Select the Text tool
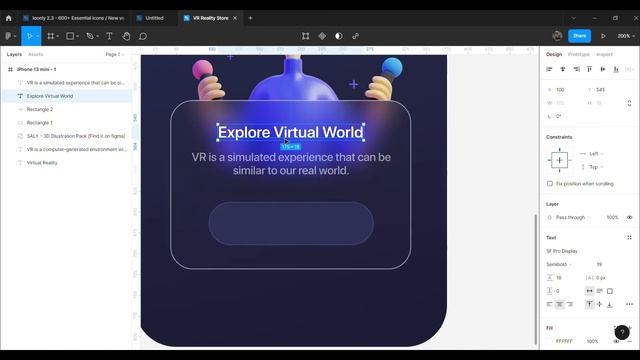Image resolution: width=640 pixels, height=360 pixels. coord(109,36)
